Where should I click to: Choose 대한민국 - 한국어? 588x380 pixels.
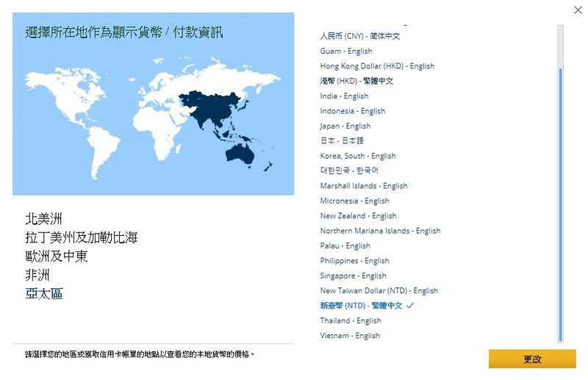(x=349, y=171)
